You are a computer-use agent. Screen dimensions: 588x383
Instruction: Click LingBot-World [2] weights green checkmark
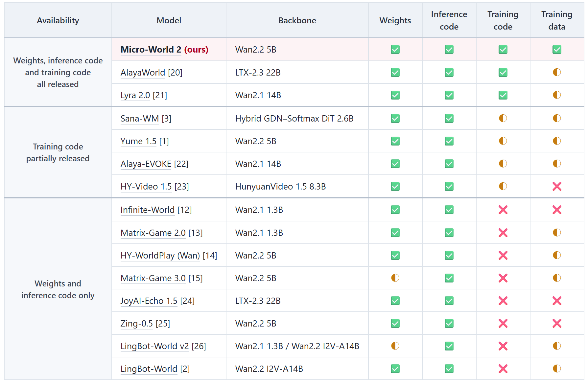(395, 369)
